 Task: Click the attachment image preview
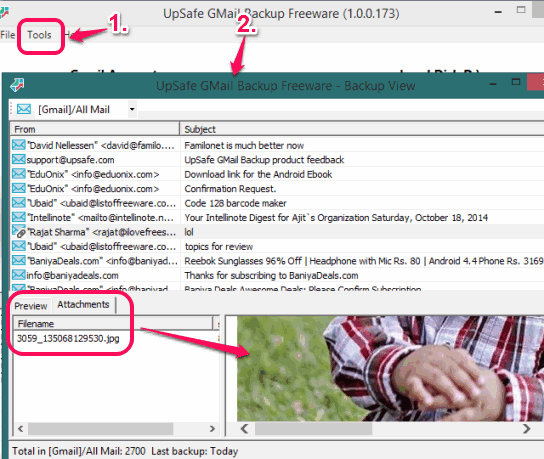click(x=390, y=368)
